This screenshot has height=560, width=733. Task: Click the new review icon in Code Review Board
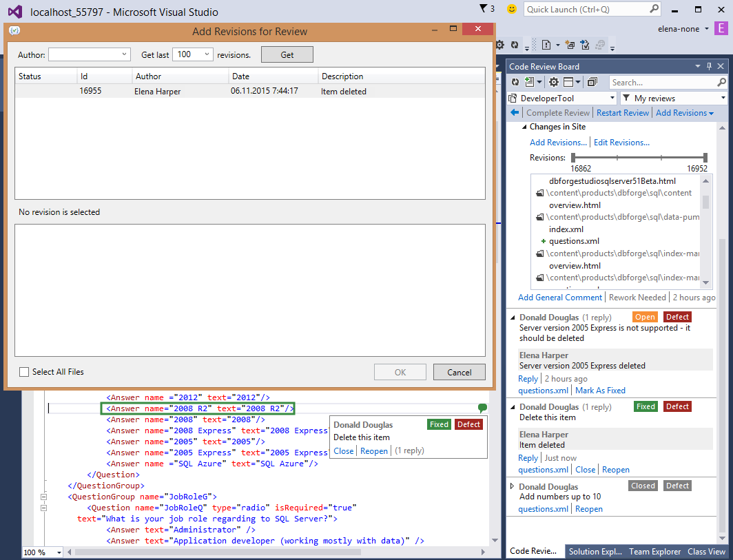[529, 83]
